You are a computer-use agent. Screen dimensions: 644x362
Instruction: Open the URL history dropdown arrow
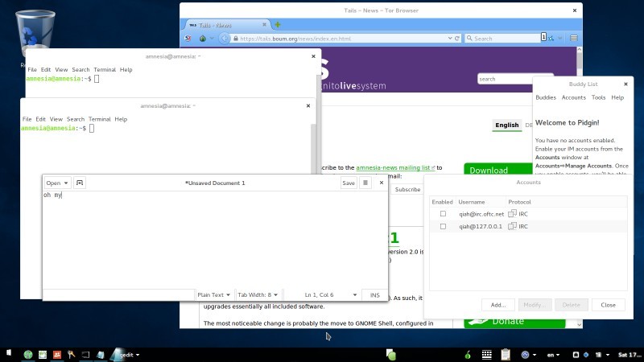450,38
